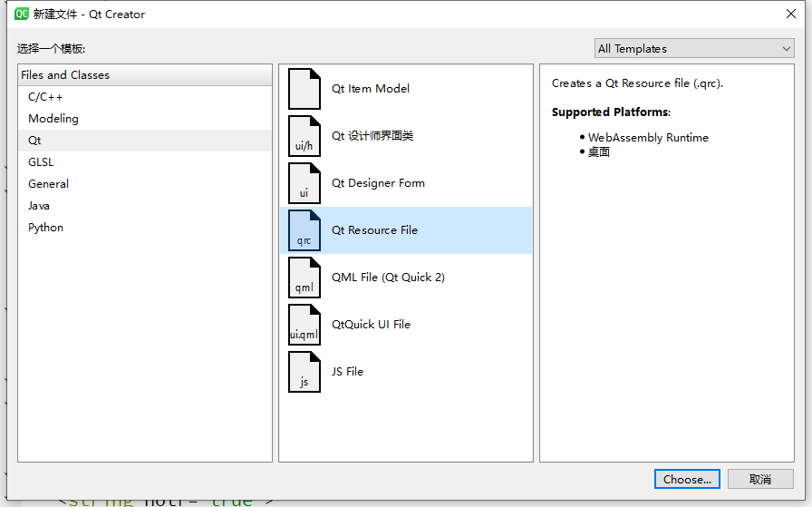812x507 pixels.
Task: Choose JS File template label
Action: pos(347,372)
